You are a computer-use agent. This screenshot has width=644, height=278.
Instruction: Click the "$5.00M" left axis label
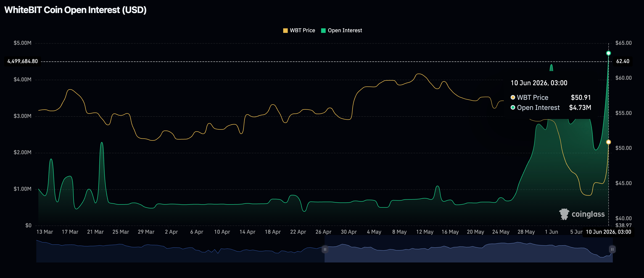[x=23, y=43]
